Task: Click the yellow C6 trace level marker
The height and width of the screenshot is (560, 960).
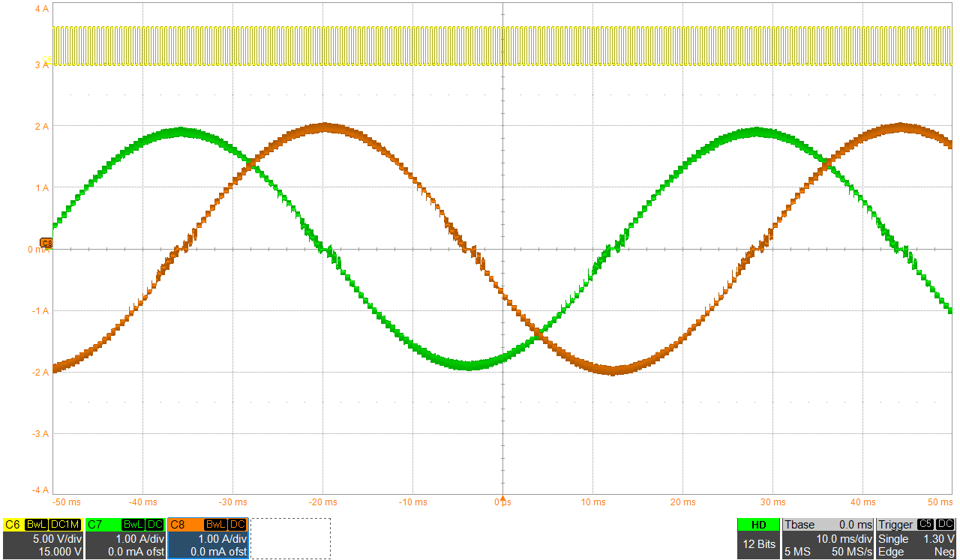Action: point(47,61)
